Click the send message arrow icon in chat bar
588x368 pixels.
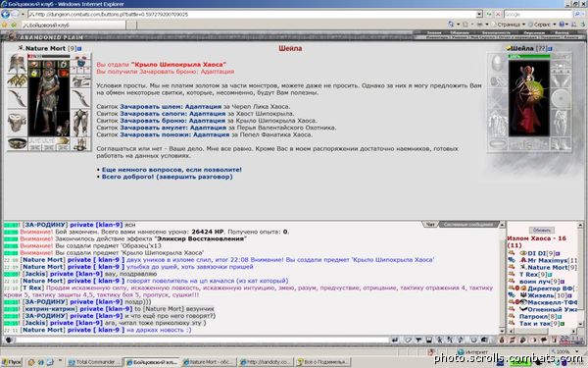coord(395,341)
